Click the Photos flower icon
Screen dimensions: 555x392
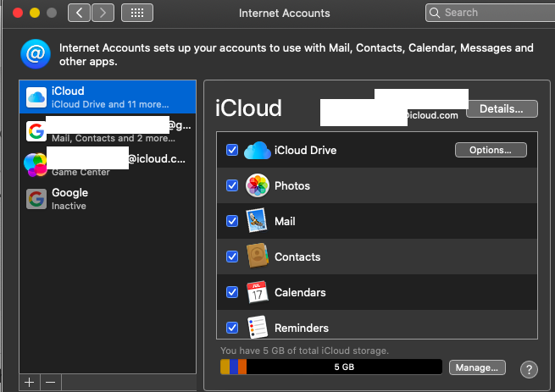coord(258,185)
